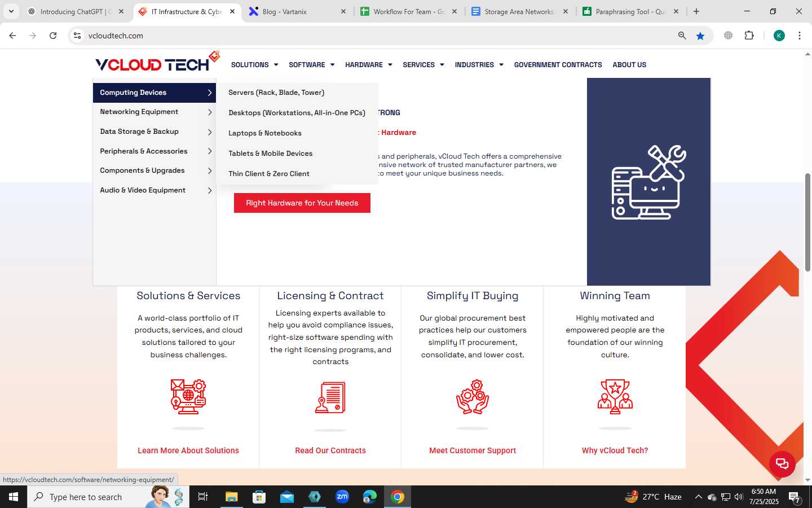This screenshot has height=508, width=812.
Task: Click the Winning Team trophy icon
Action: (615, 397)
